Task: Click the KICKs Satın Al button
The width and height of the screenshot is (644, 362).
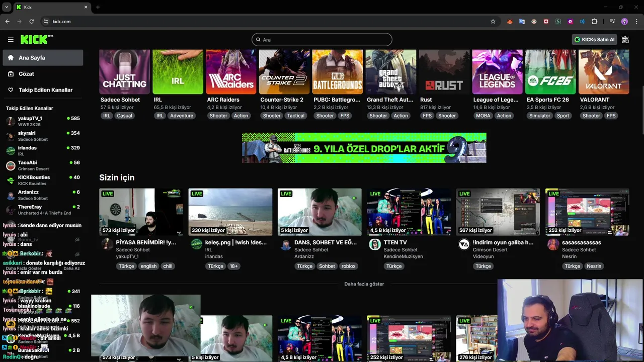Action: (595, 39)
